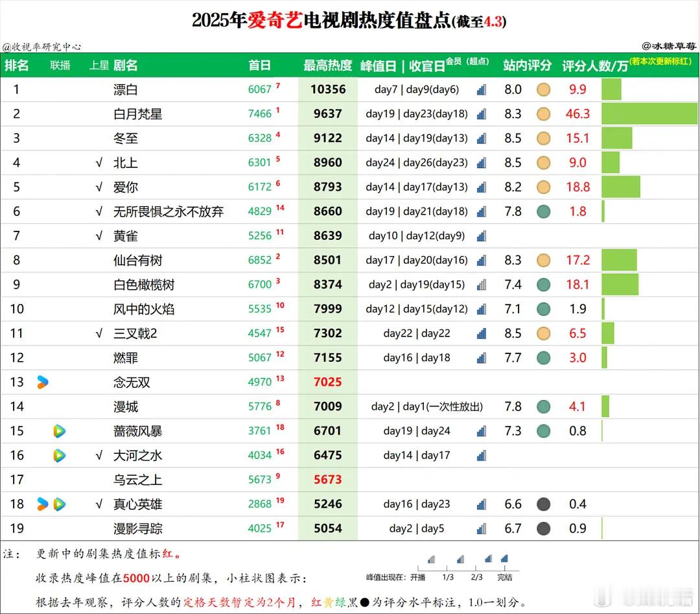Click the 上星 check mark for 黄雀
The image size is (700, 614).
click(99, 236)
